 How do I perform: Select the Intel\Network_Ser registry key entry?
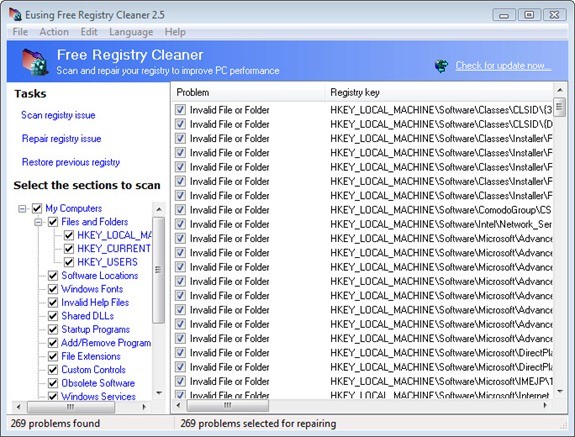tap(441, 224)
